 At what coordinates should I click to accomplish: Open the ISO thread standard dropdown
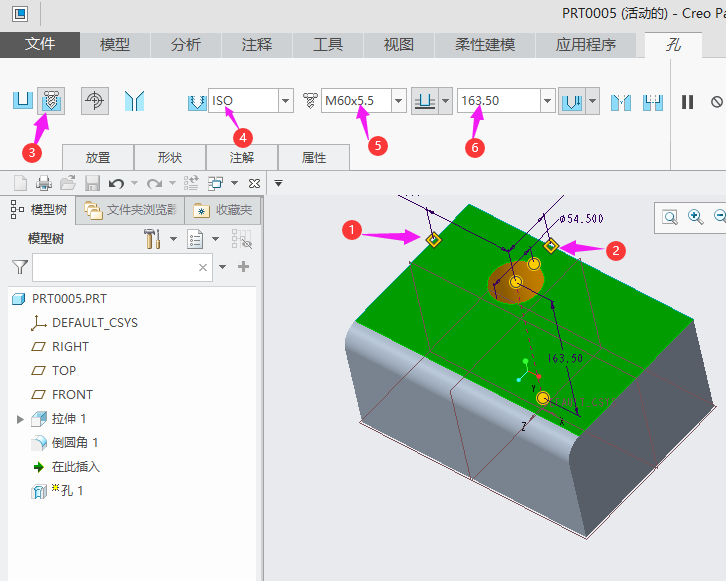[x=285, y=100]
